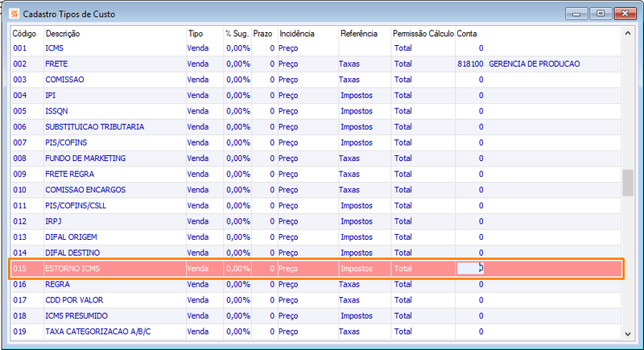This screenshot has width=644, height=350.
Task: Select the IPI description cell
Action: coord(50,95)
